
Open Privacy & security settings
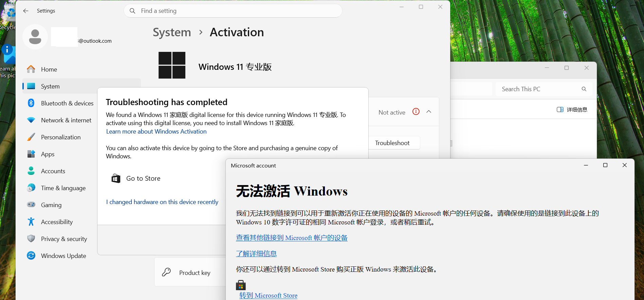pos(60,239)
